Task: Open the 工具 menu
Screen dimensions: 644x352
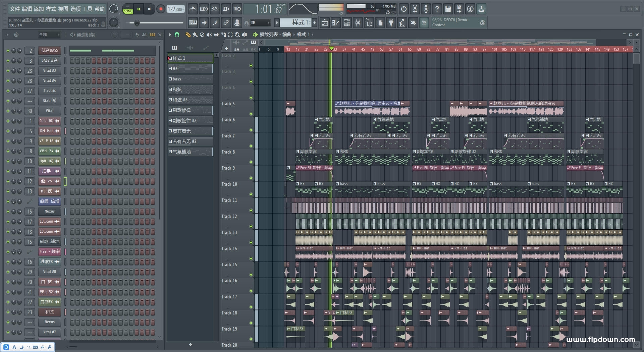Action: point(87,9)
